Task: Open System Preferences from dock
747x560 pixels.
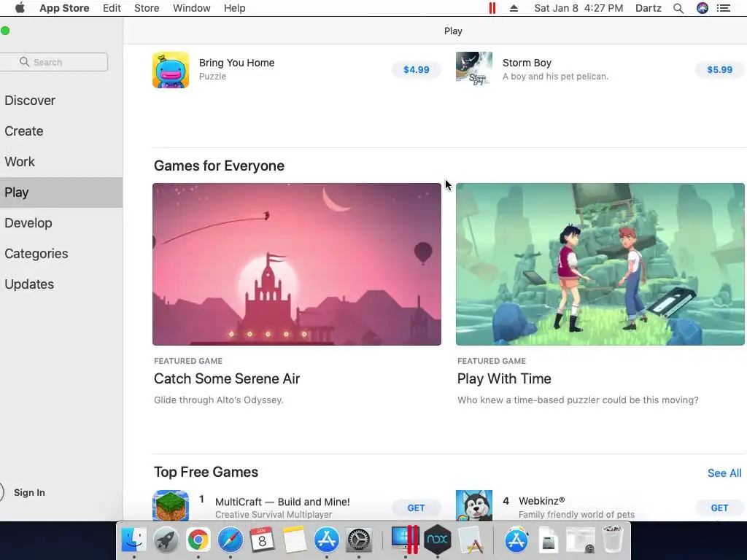Action: coord(358,540)
